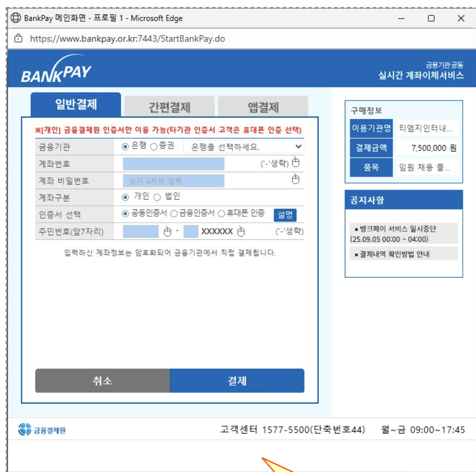
Task: Close the BankPay Edge window
Action: 461,18
